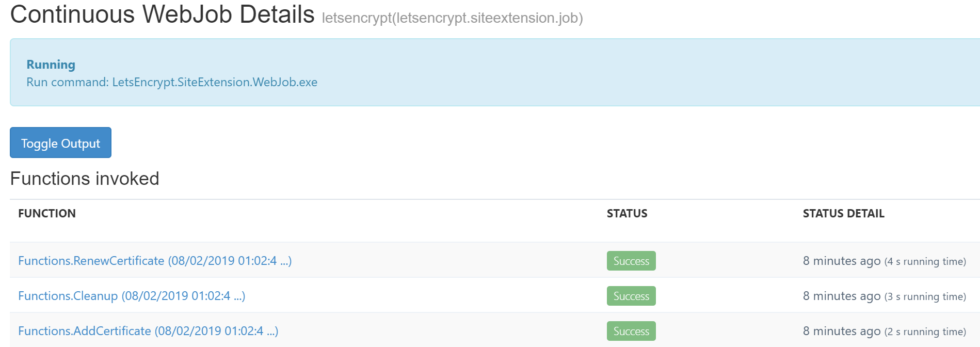
Task: Click the "(3 s running time)" text
Action: click(925, 297)
